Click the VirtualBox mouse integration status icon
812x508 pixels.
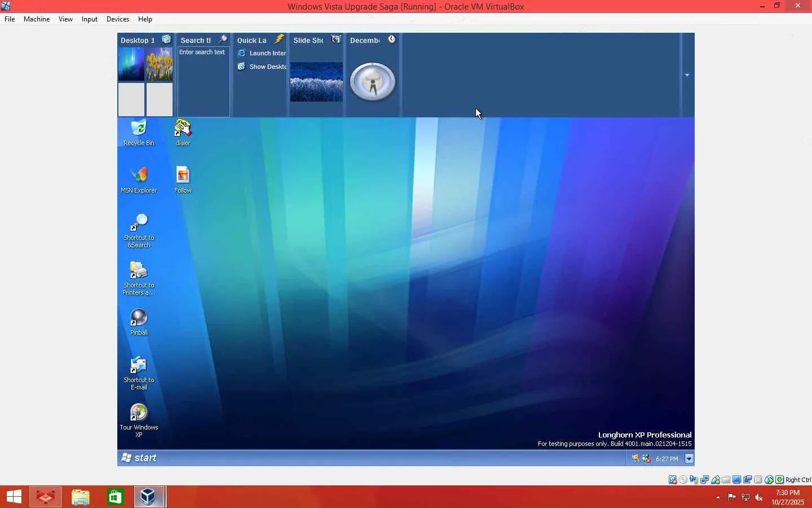tap(769, 480)
